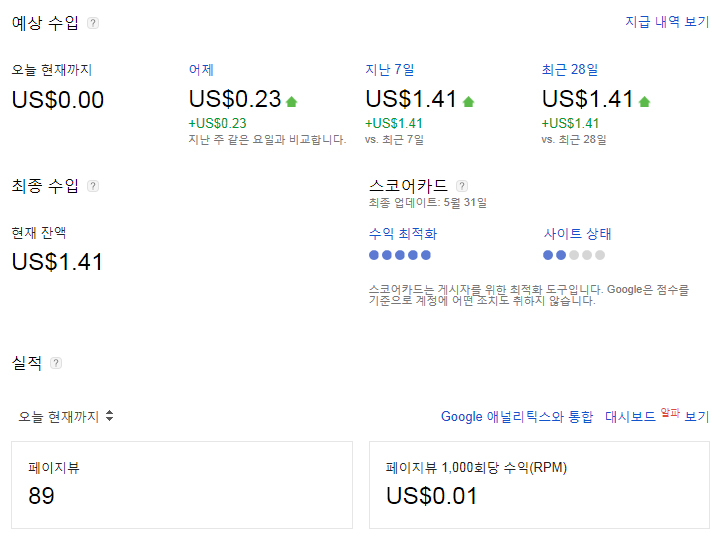The image size is (720, 540).
Task: Open the 최근 28일 earnings link
Action: pos(569,70)
